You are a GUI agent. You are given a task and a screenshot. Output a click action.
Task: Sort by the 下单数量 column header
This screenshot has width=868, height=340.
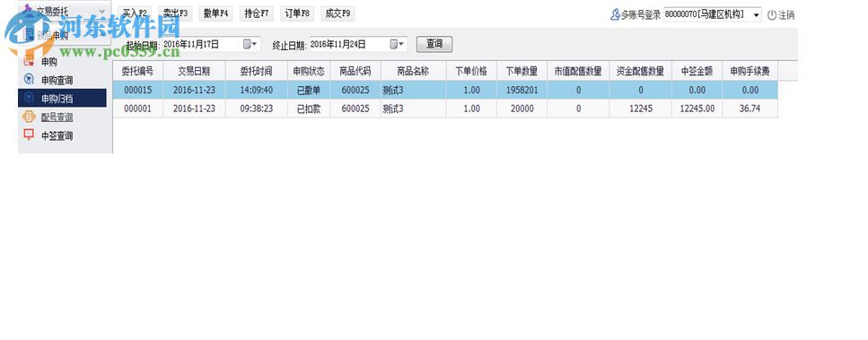click(522, 71)
